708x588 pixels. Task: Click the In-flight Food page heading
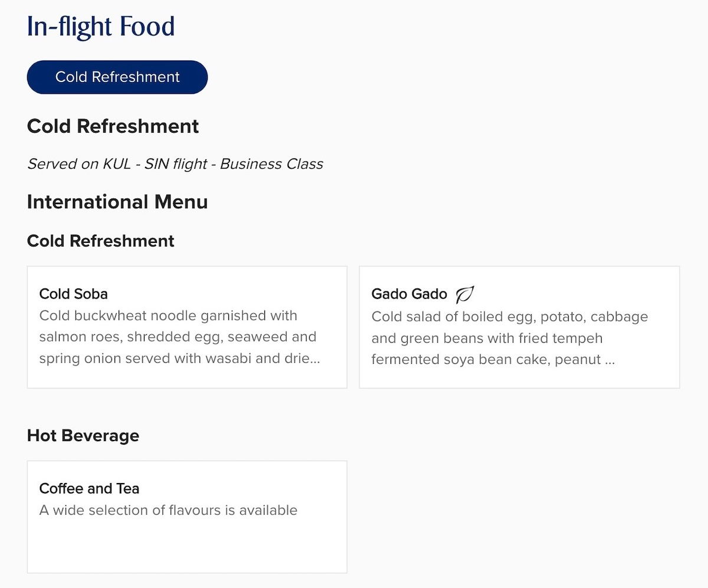tap(101, 27)
